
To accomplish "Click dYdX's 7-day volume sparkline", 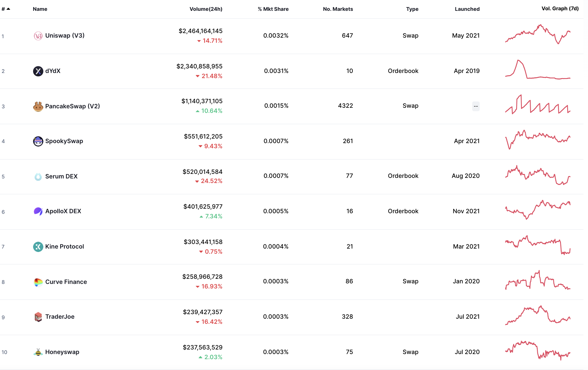I will tap(537, 71).
